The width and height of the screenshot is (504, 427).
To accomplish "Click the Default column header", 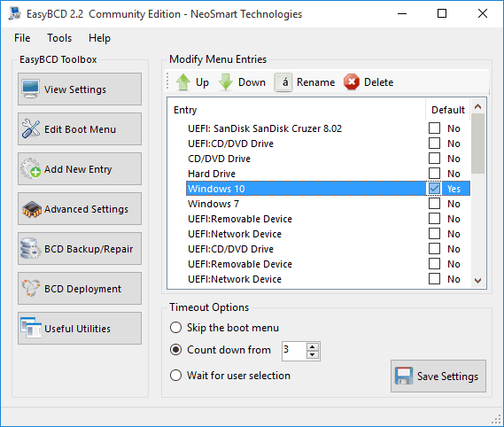I will point(448,110).
